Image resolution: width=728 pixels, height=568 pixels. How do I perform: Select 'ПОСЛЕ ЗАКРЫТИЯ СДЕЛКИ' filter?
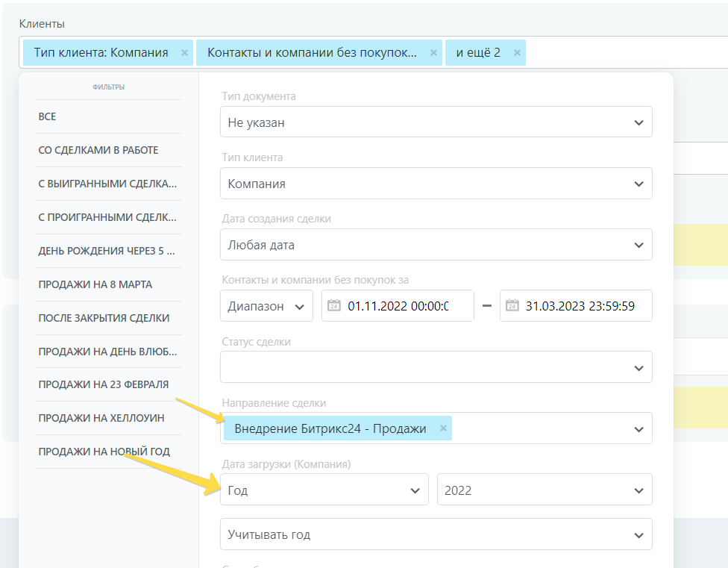coord(104,318)
